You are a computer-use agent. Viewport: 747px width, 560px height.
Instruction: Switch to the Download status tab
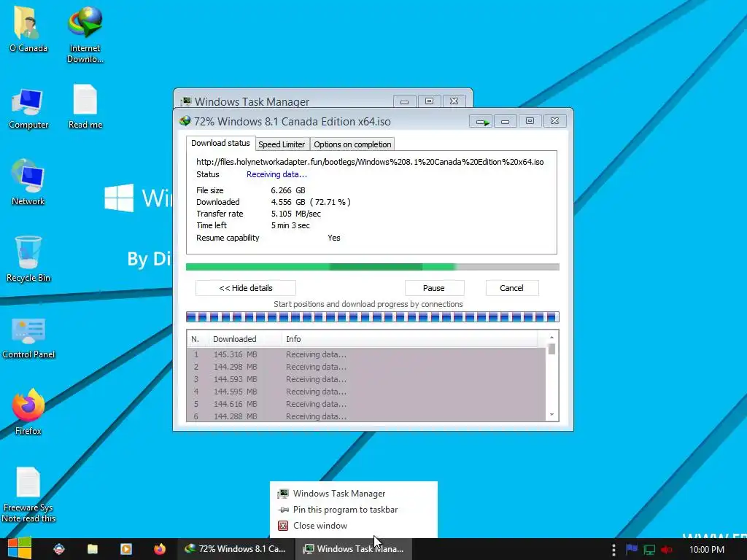[x=220, y=144]
